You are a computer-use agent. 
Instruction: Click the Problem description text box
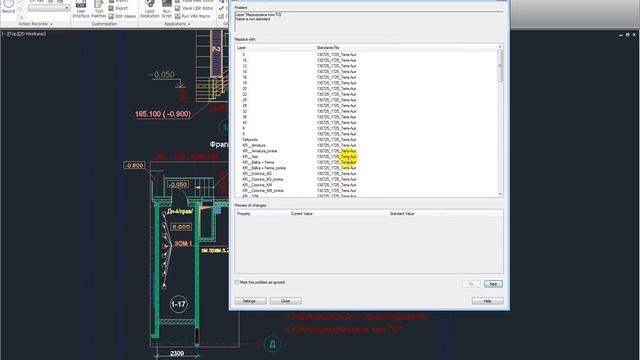coord(369,22)
